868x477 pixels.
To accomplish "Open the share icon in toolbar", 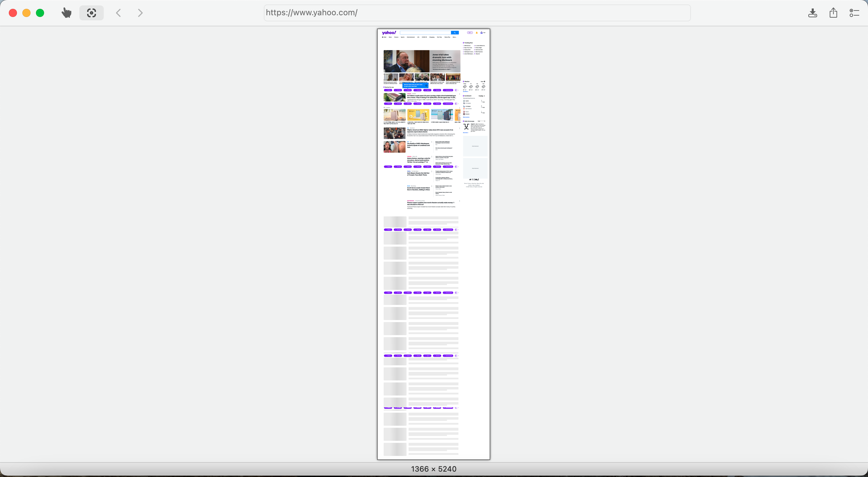I will coord(833,13).
